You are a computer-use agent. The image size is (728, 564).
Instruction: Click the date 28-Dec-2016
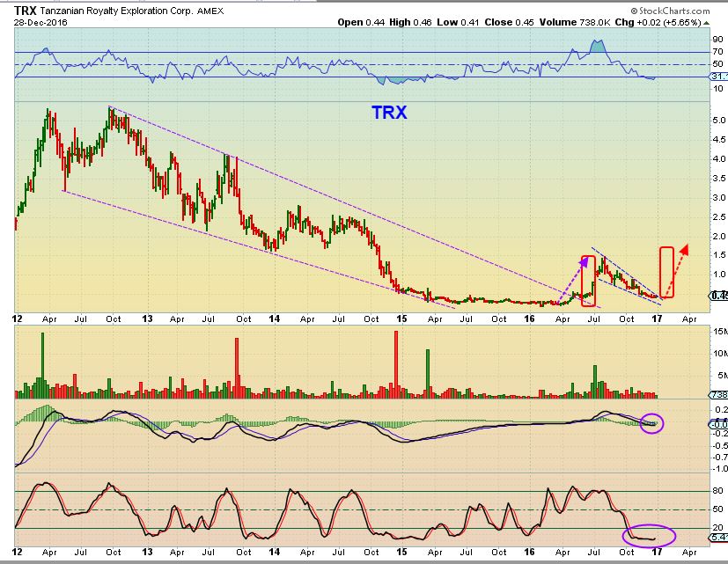point(40,22)
